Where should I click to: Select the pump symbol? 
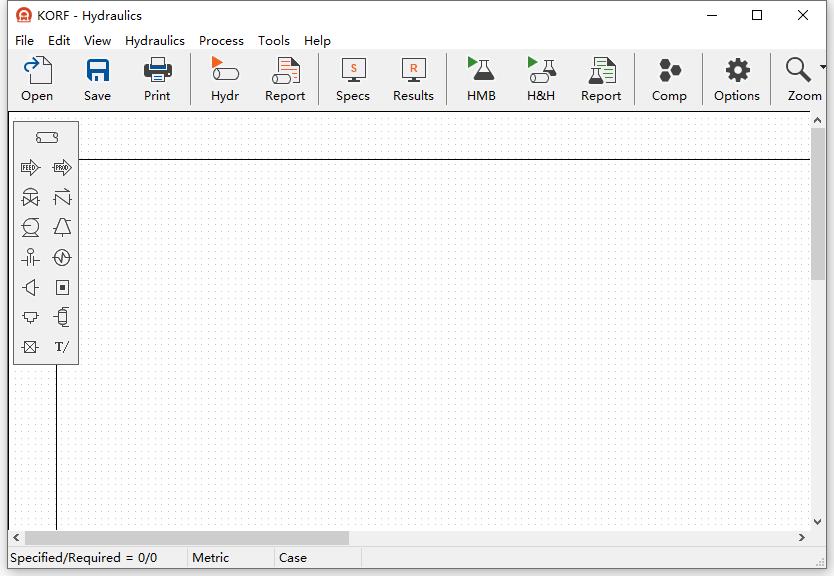[30, 228]
